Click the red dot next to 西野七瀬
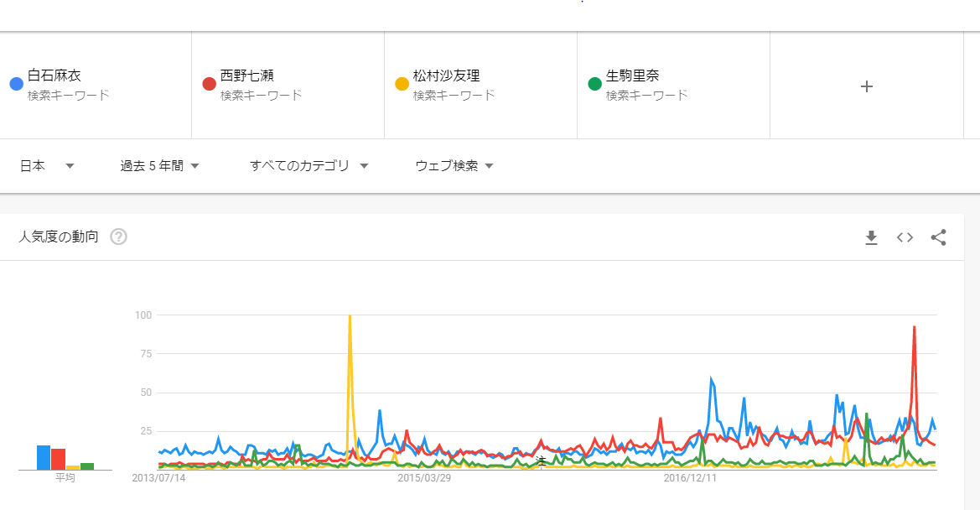980x510 pixels. point(210,84)
